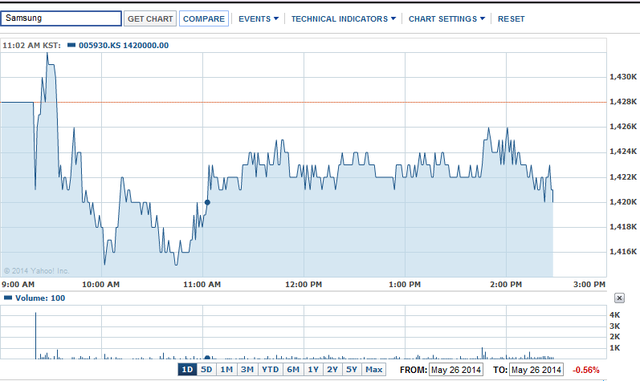This screenshot has width=640, height=381.
Task: Click the 1,416K price axis label
Action: (x=623, y=252)
